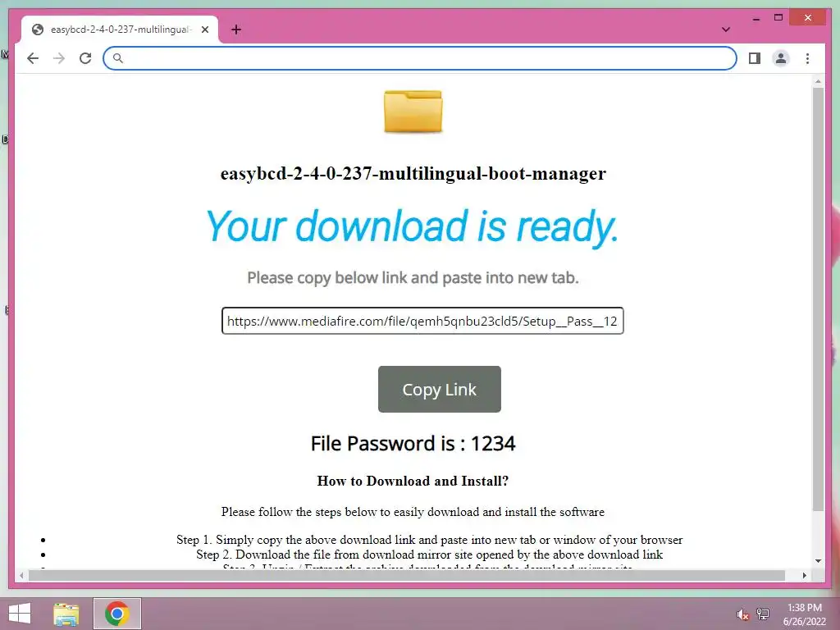This screenshot has width=840, height=630.
Task: Expand the tab search chevron
Action: point(725,30)
